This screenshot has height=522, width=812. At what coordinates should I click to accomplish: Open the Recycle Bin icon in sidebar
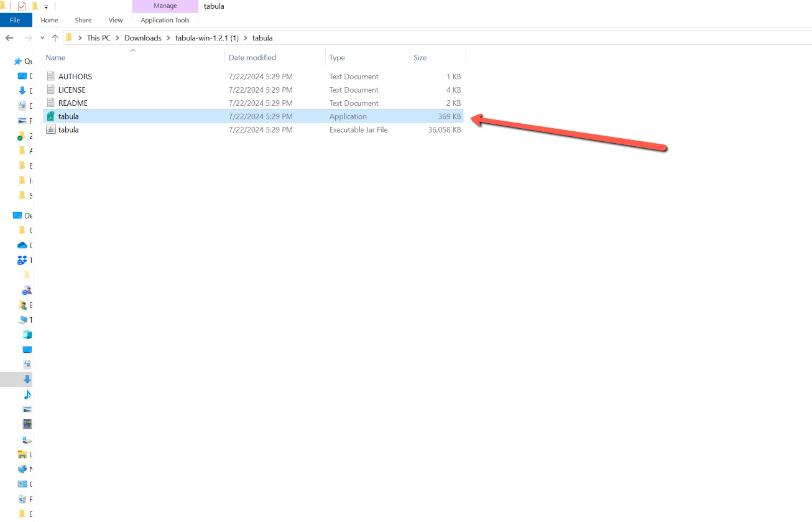click(22, 499)
